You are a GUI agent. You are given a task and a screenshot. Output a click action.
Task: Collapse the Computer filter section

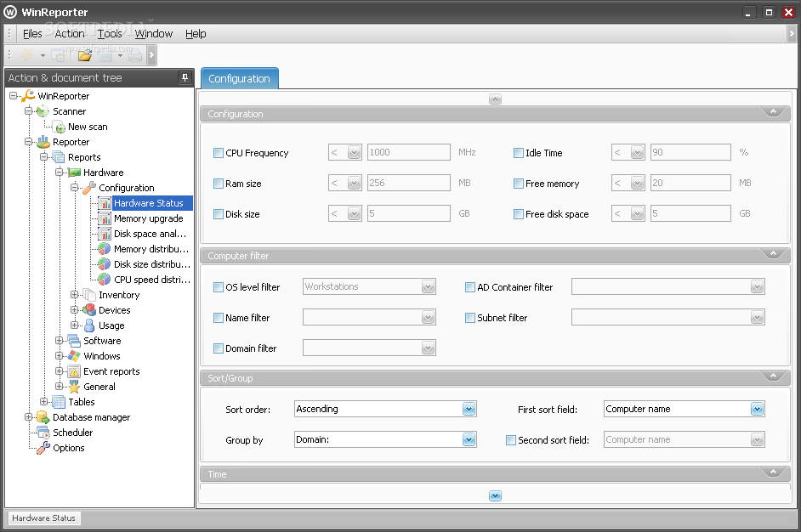coord(774,254)
